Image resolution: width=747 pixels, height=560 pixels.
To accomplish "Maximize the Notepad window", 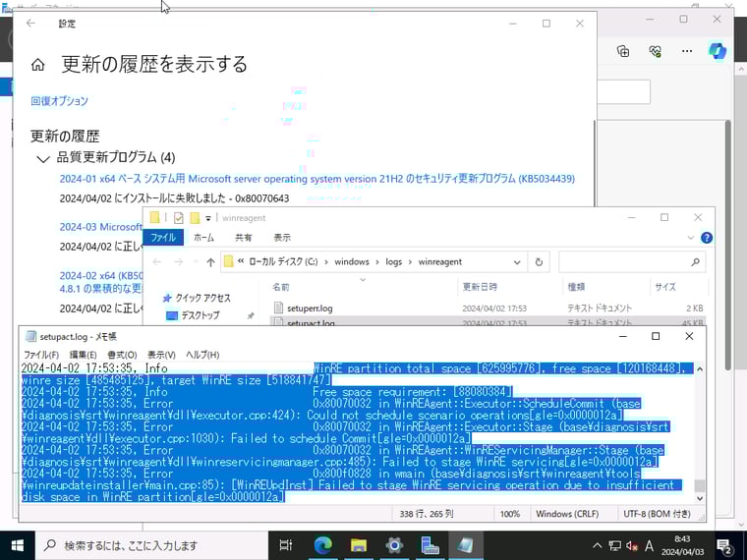I will tap(656, 336).
